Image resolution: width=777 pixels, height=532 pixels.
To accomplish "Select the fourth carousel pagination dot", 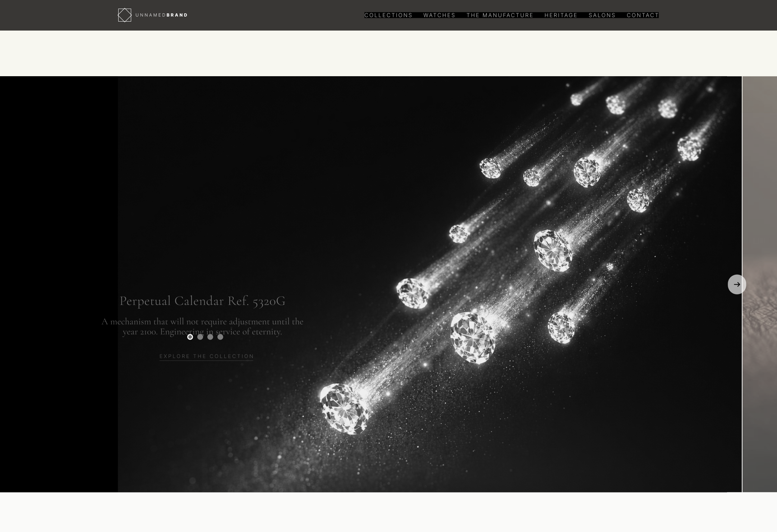I will pos(220,337).
